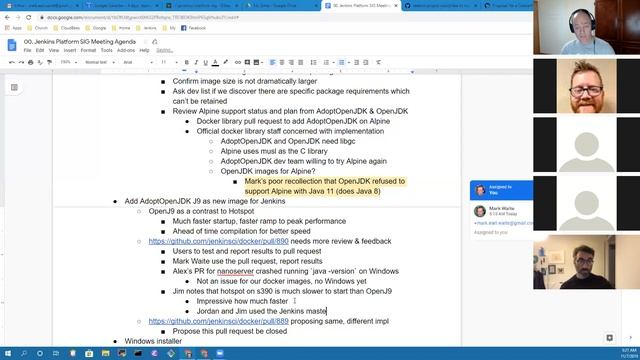Open the Edit menu
The width and height of the screenshot is (640, 360).
[40, 50]
